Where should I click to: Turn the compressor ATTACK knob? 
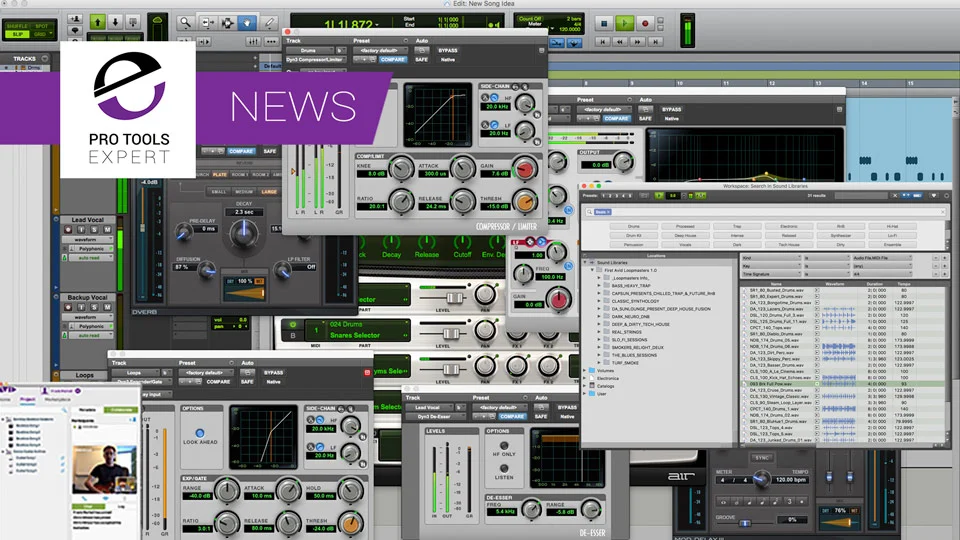[462, 168]
